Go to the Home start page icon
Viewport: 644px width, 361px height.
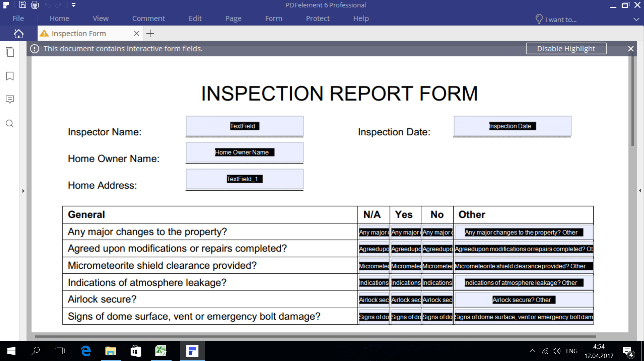18,34
